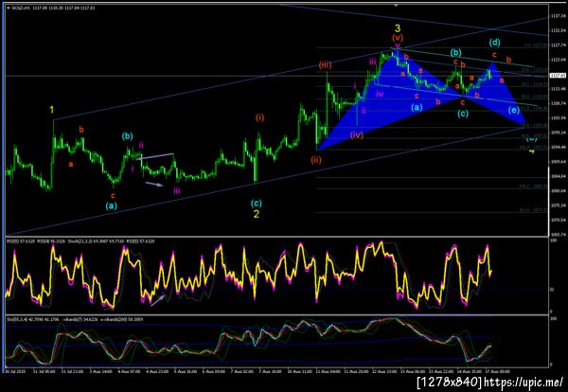Select the yellow wave label 2
The image size is (568, 392).
257,214
